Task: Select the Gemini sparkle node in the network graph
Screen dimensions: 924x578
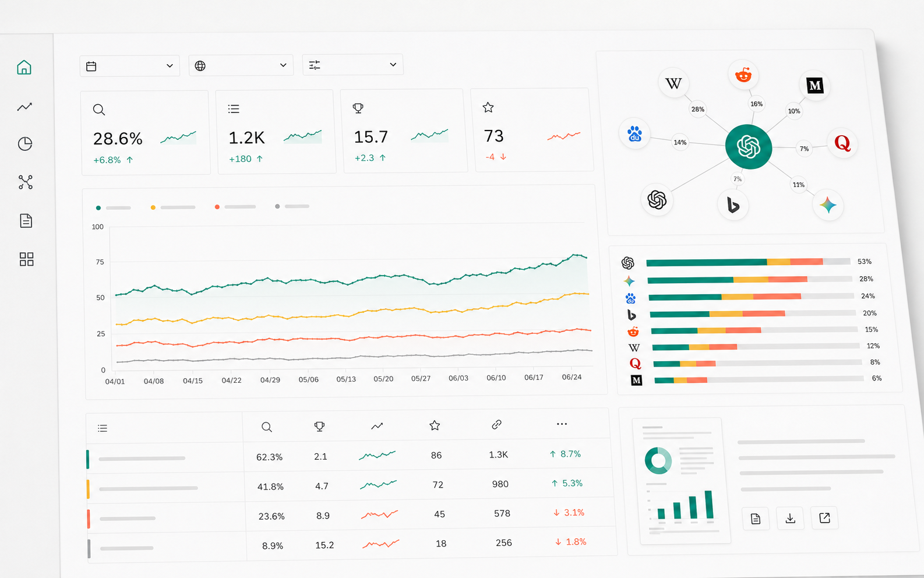Action: click(828, 205)
